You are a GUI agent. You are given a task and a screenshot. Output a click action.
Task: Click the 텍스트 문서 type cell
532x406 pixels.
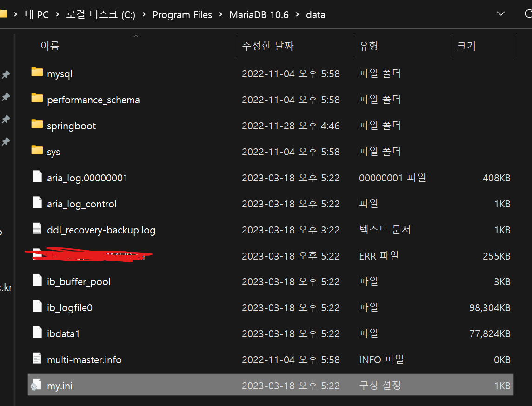click(x=385, y=230)
